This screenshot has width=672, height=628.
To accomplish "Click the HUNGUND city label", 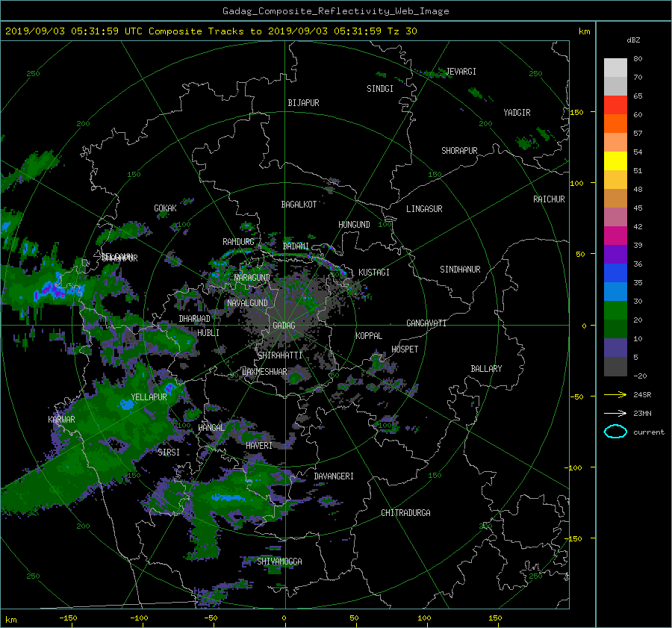I will (354, 225).
